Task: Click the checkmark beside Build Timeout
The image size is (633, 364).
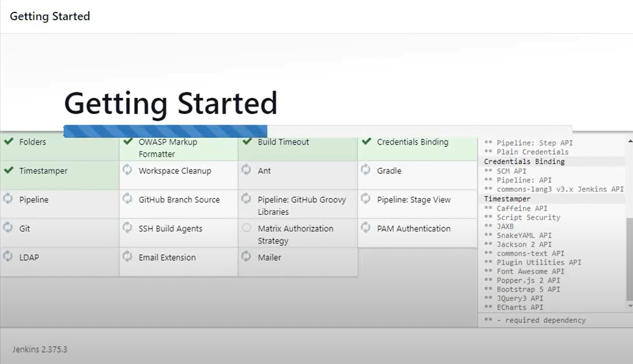Action: (247, 142)
